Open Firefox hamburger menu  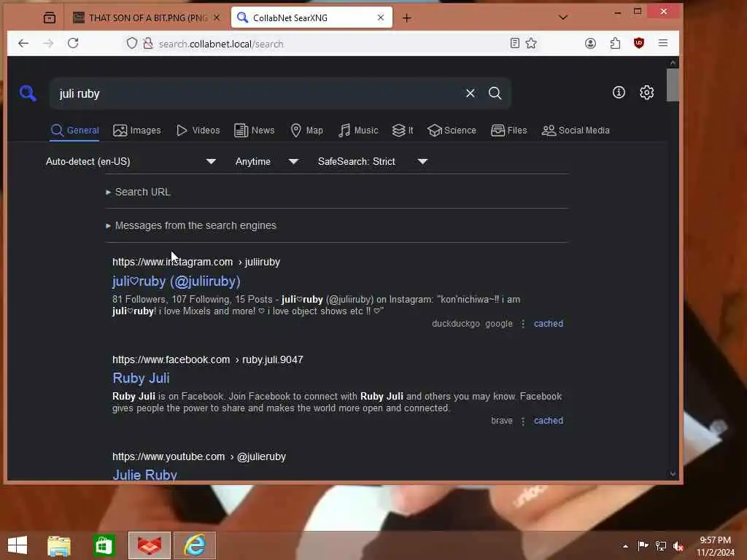[x=663, y=43]
